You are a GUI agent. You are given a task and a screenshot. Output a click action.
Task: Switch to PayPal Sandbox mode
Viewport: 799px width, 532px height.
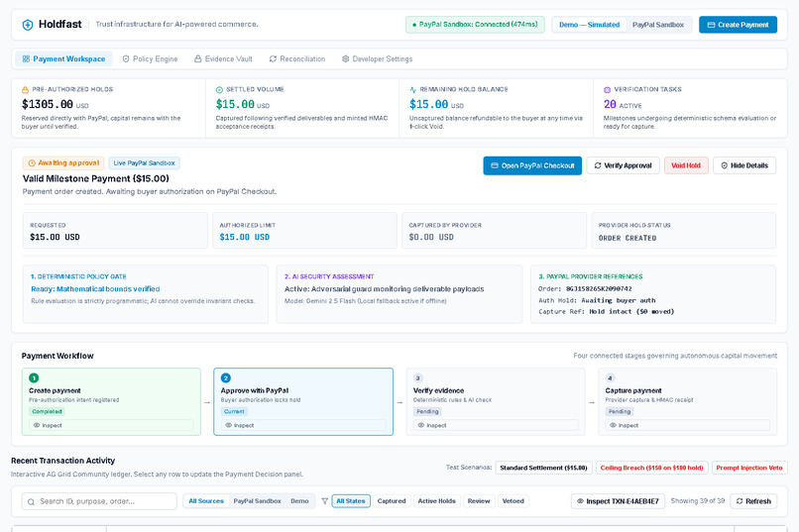point(658,25)
